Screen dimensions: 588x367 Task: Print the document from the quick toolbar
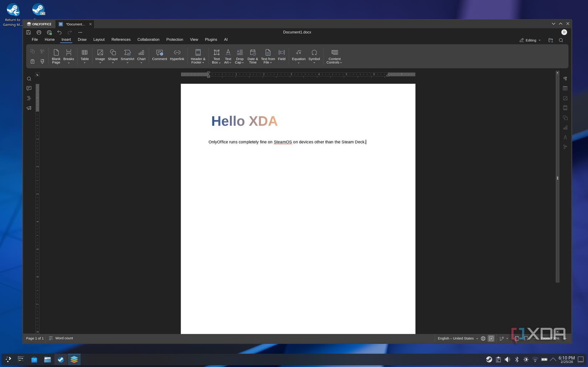tap(39, 32)
